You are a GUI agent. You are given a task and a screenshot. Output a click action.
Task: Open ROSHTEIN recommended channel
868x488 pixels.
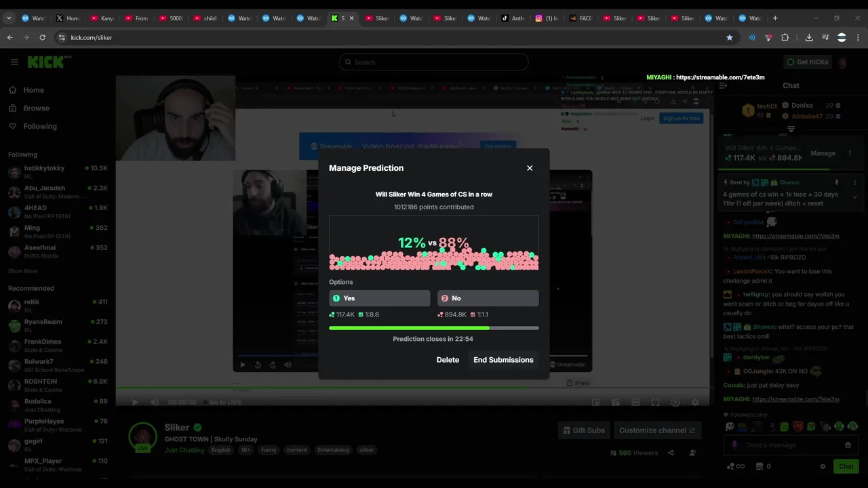58,385
